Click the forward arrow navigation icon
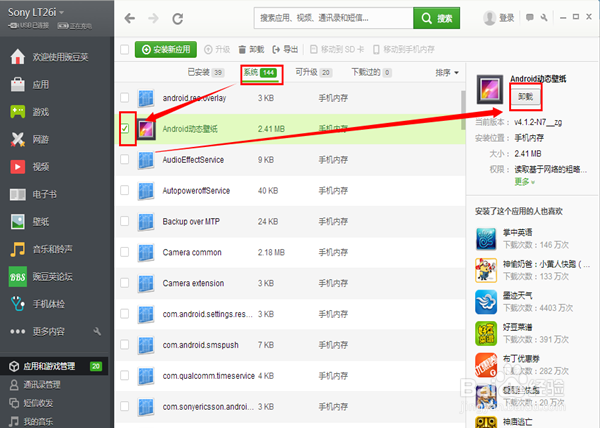Image resolution: width=600 pixels, height=428 pixels. tap(153, 18)
